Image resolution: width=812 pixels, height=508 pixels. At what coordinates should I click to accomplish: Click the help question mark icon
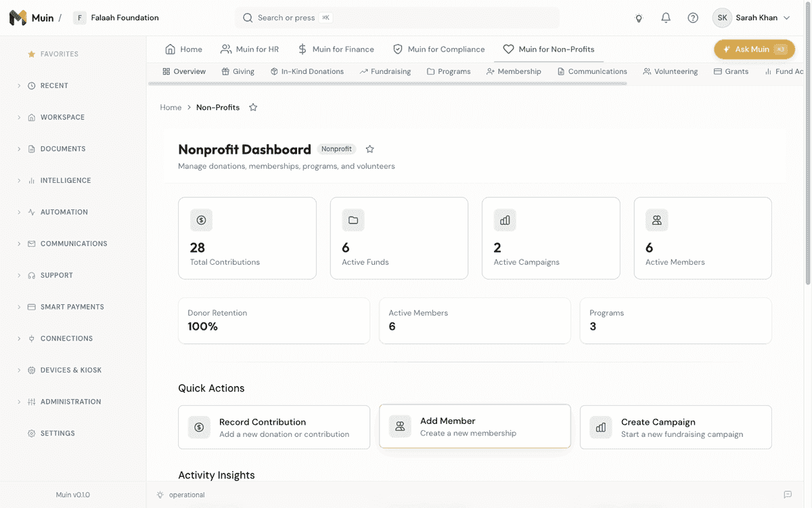click(x=693, y=18)
